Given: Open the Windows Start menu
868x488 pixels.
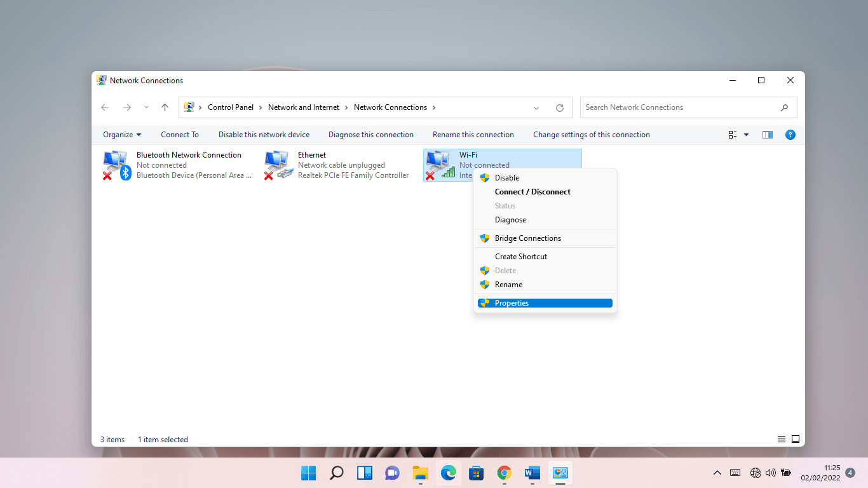Looking at the screenshot, I should 309,473.
